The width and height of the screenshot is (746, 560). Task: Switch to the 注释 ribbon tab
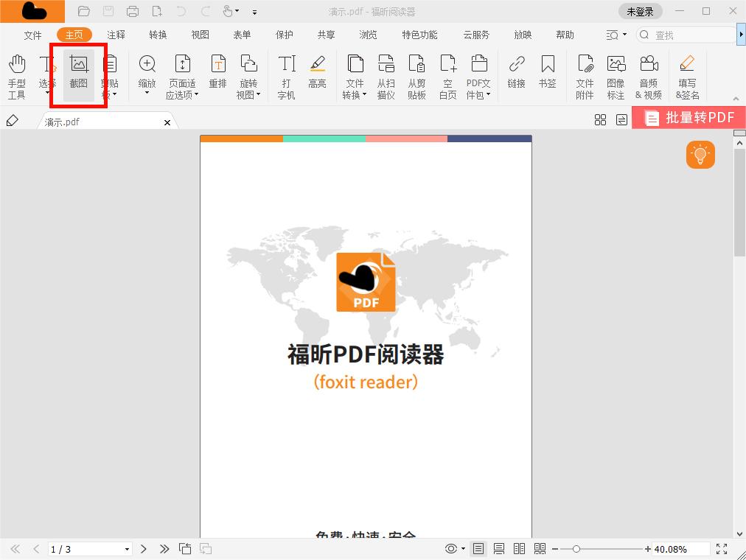[x=116, y=34]
